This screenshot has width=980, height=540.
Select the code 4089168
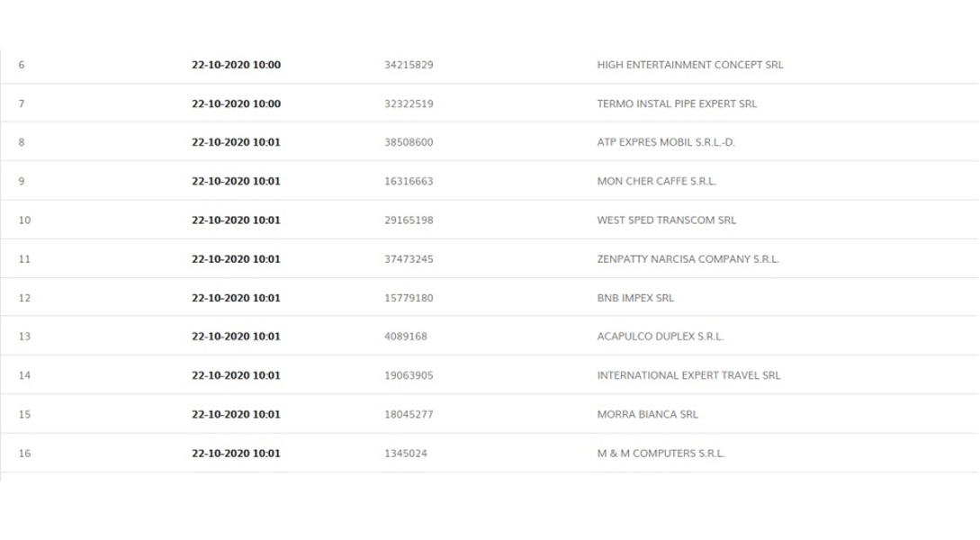406,337
